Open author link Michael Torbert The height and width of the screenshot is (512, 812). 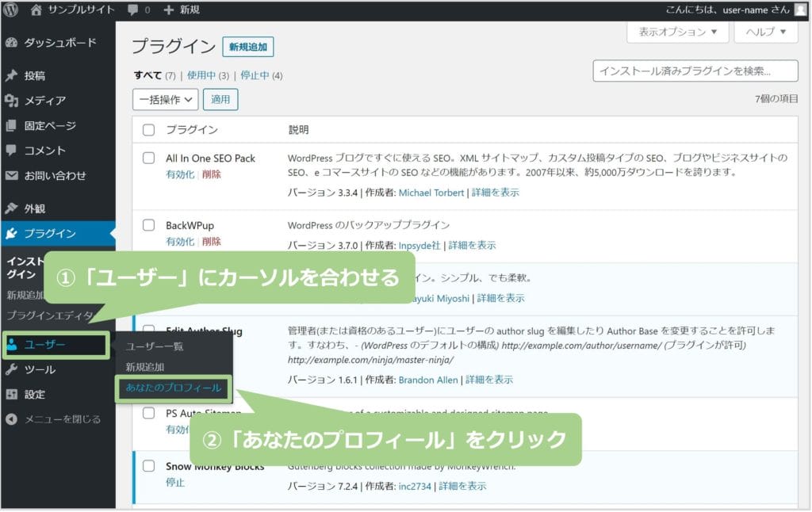[431, 193]
